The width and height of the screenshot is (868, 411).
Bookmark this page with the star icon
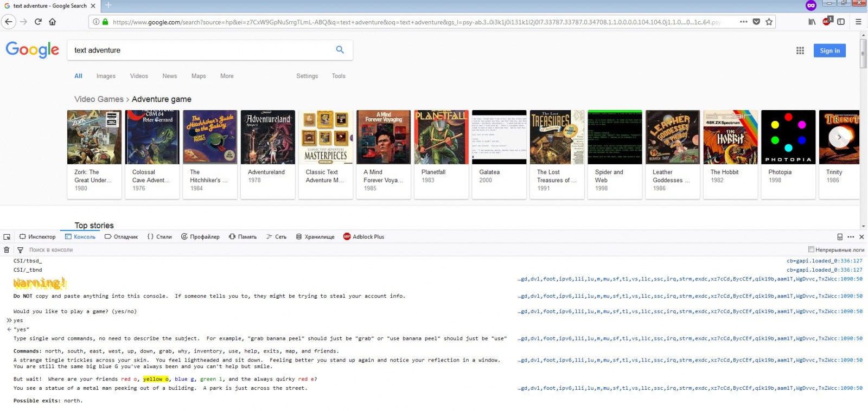769,22
